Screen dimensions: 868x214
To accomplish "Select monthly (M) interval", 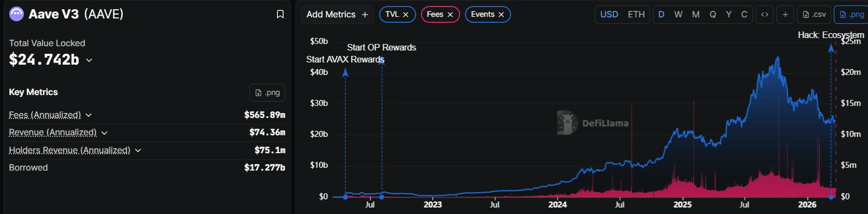I will pos(696,15).
